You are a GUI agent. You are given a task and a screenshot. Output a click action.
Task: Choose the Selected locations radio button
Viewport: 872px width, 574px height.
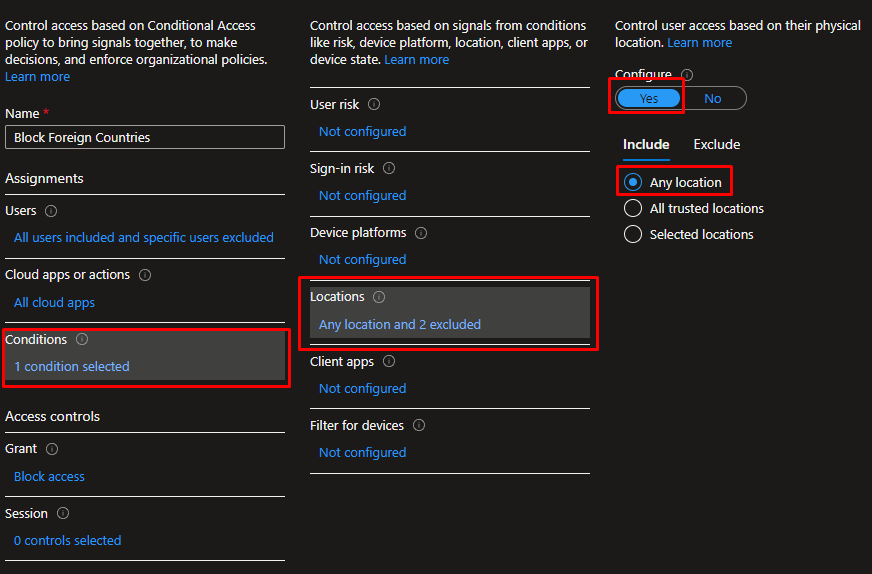tap(633, 234)
